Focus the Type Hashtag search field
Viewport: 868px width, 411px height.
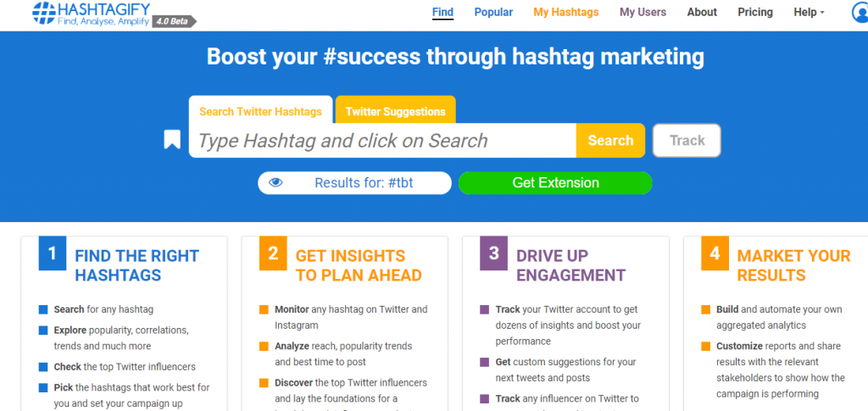point(382,141)
